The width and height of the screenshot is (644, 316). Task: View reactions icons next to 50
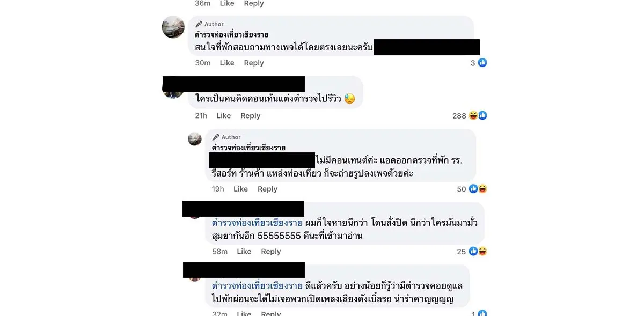pyautogui.click(x=478, y=189)
